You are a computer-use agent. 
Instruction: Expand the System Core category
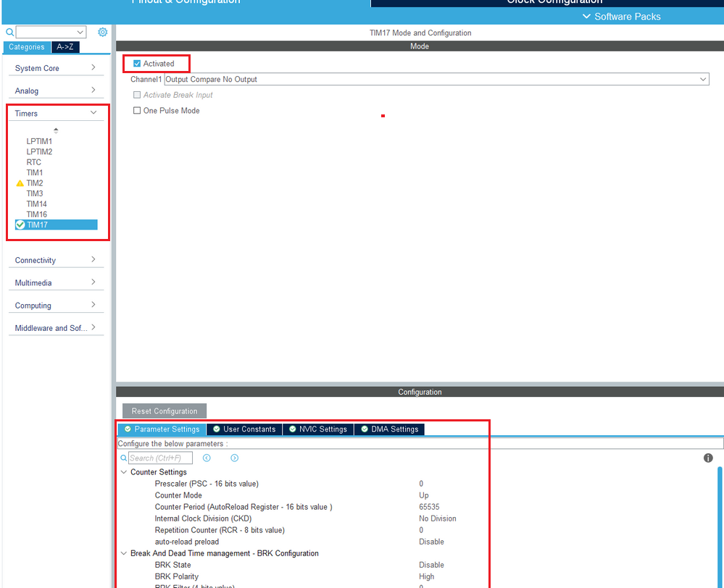point(56,68)
